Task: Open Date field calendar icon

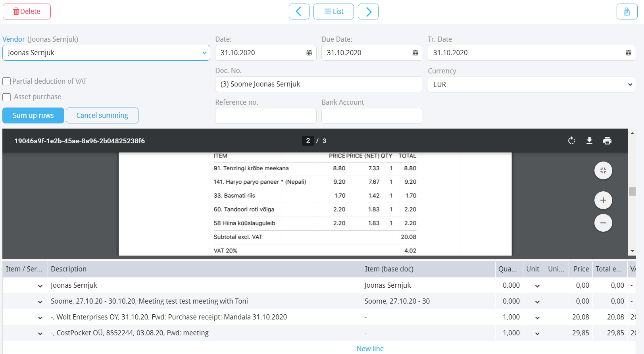Action: [309, 53]
